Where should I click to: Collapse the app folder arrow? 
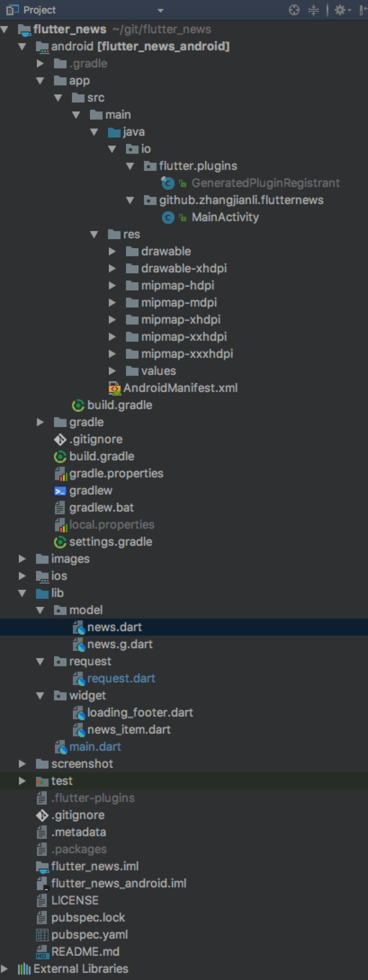[x=40, y=81]
